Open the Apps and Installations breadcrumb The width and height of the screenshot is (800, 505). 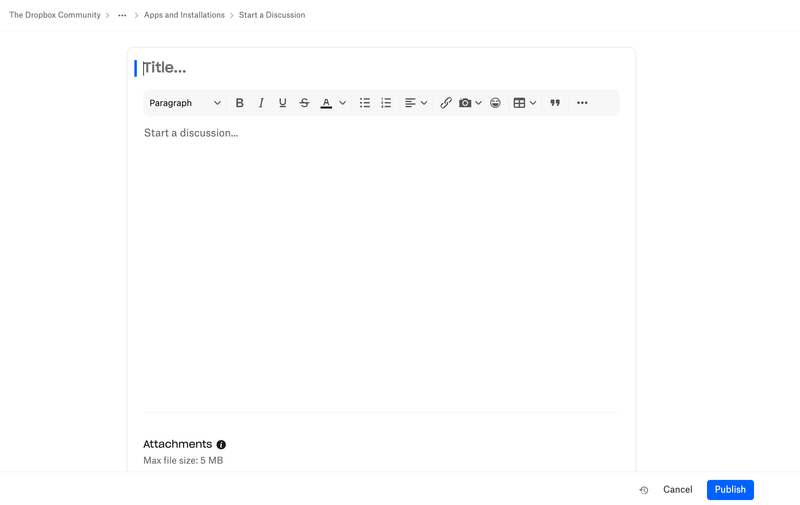pyautogui.click(x=184, y=15)
